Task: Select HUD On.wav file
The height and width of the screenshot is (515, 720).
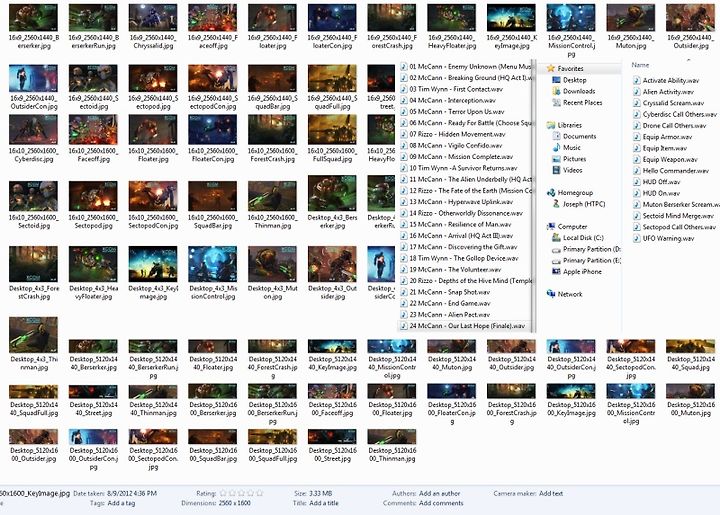Action: (x=657, y=193)
